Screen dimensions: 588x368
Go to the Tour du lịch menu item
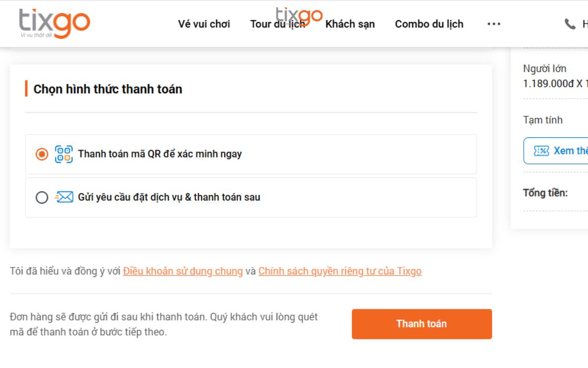point(277,24)
